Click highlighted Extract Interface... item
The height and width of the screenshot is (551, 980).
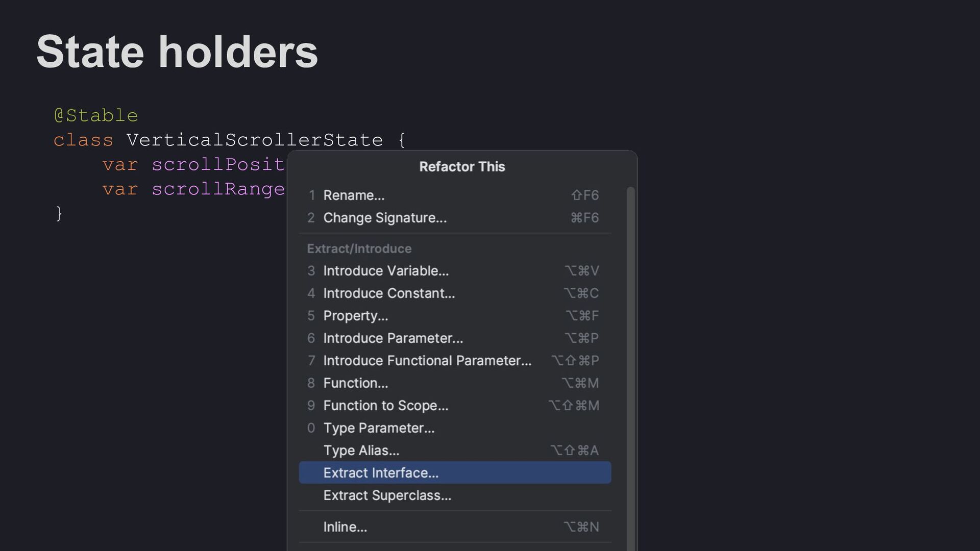(381, 473)
